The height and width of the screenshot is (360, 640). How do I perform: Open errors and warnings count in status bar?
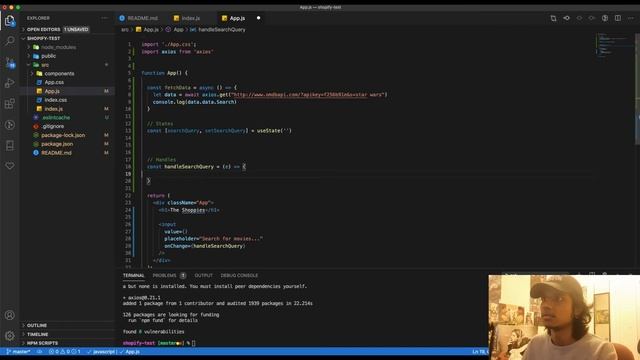(64, 351)
